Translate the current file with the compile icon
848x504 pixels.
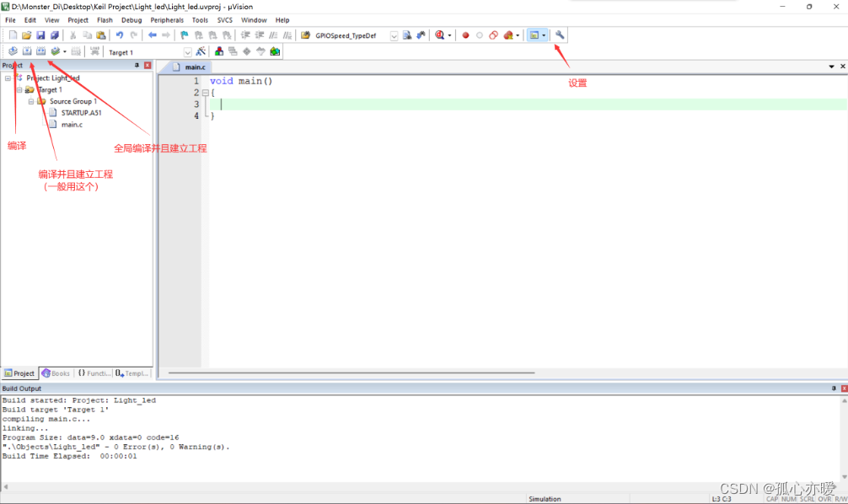(x=13, y=51)
